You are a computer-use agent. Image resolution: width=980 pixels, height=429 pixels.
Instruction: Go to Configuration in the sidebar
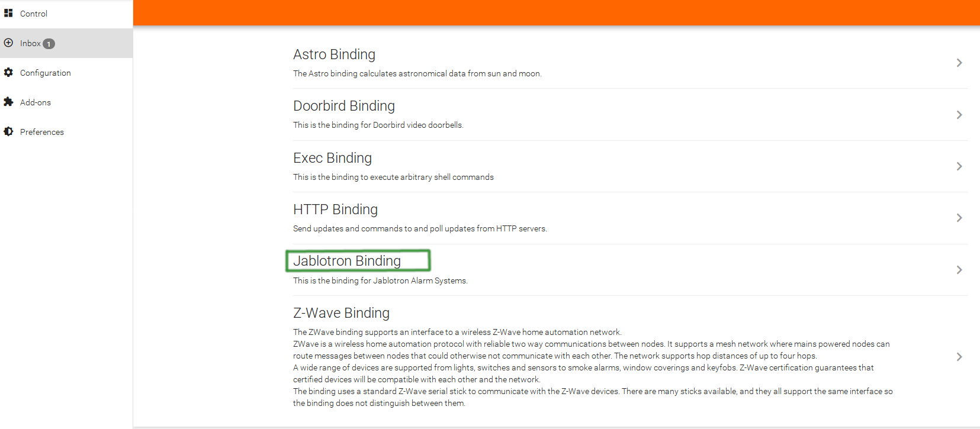pyautogui.click(x=66, y=73)
